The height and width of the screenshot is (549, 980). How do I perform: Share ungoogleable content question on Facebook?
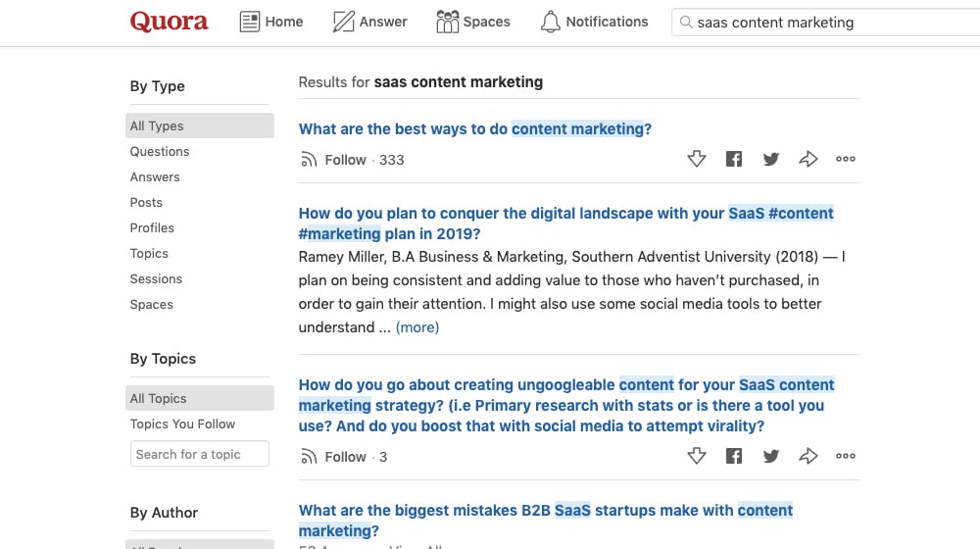pos(734,456)
